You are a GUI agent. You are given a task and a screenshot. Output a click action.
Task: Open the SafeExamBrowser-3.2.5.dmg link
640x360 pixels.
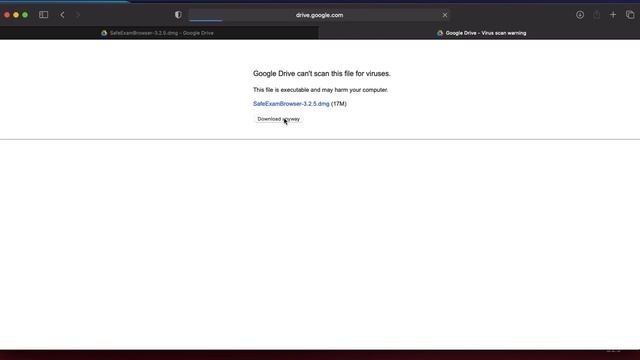[291, 104]
